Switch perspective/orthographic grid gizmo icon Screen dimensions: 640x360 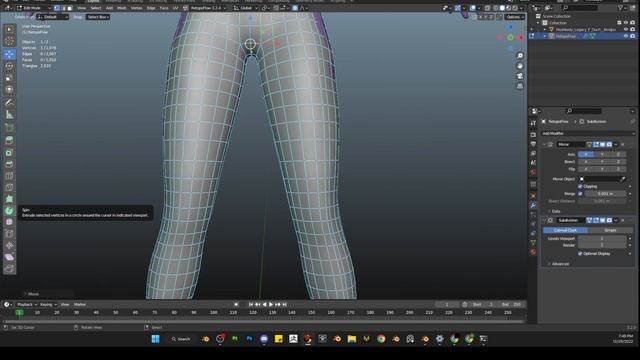[520, 86]
